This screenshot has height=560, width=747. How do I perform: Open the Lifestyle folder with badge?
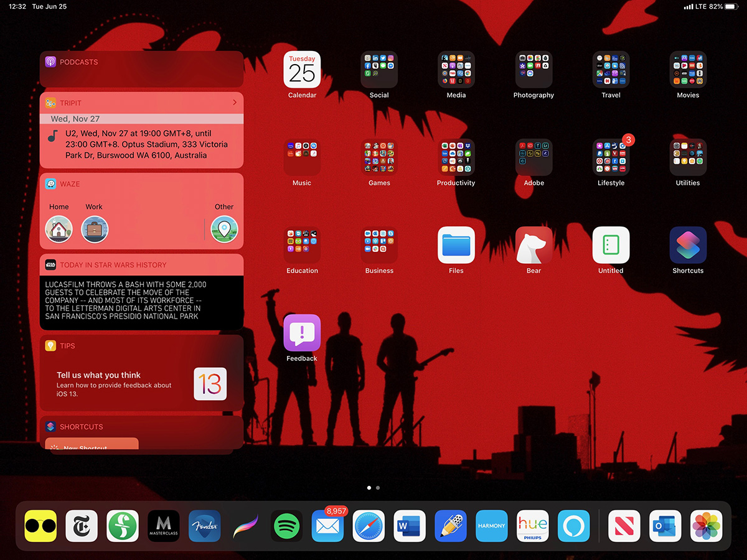coord(611,157)
